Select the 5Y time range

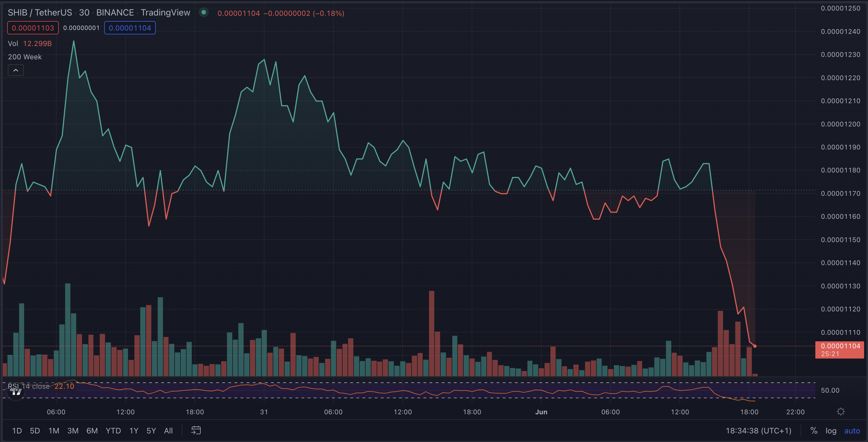tap(151, 431)
